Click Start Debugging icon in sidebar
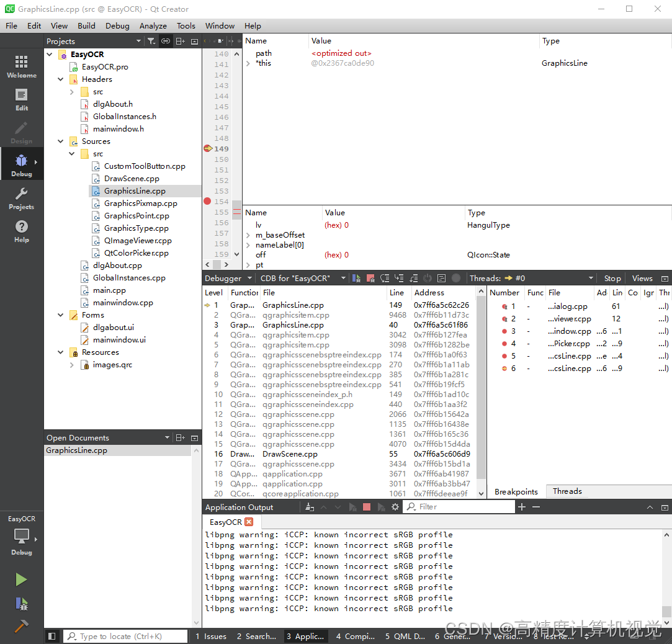 [22, 603]
